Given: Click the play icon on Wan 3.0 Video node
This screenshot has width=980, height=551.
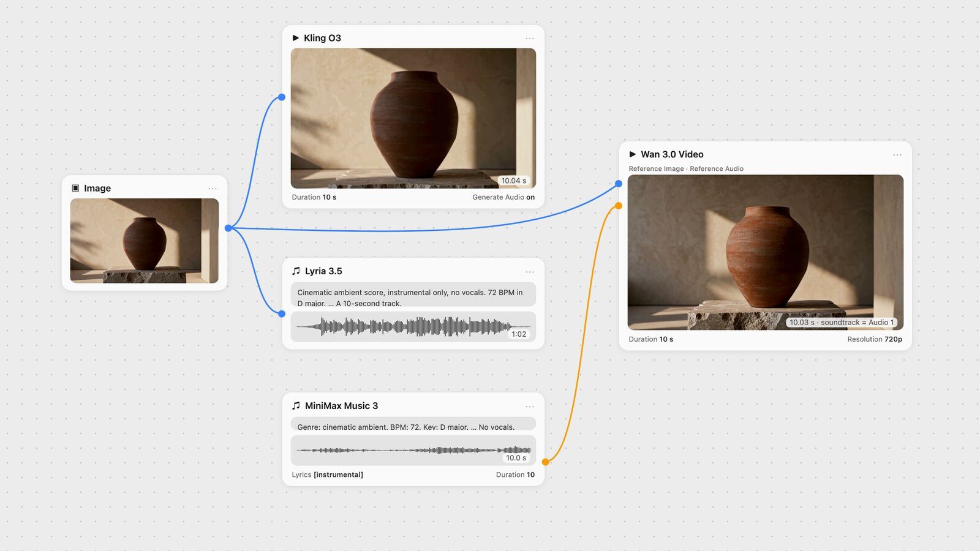Looking at the screenshot, I should 633,154.
